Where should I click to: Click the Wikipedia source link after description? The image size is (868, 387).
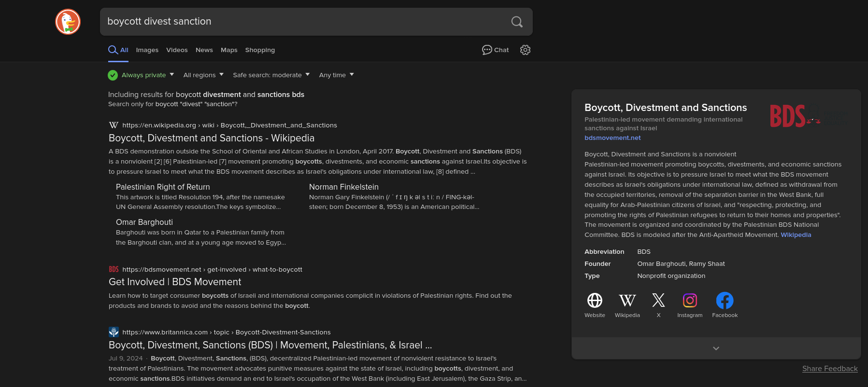coord(796,235)
